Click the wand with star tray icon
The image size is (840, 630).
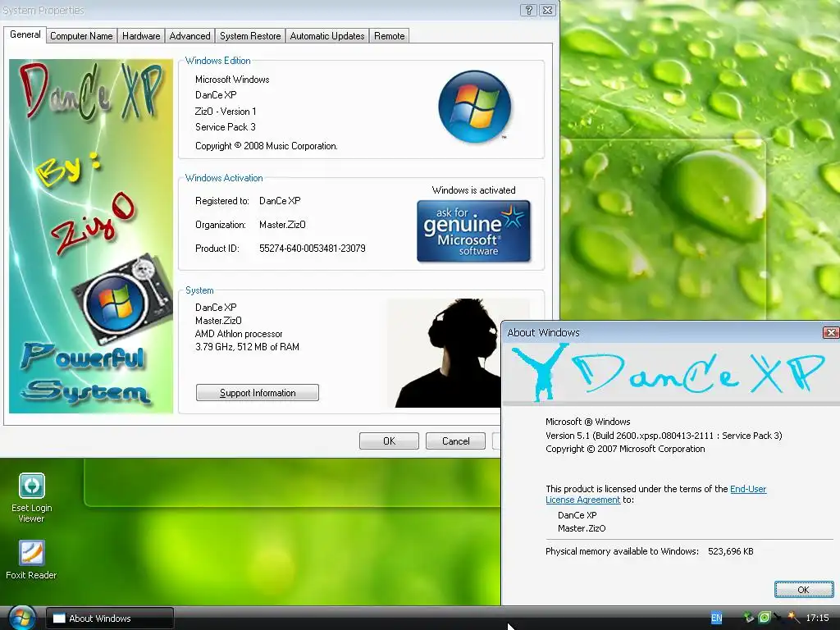pos(794,618)
